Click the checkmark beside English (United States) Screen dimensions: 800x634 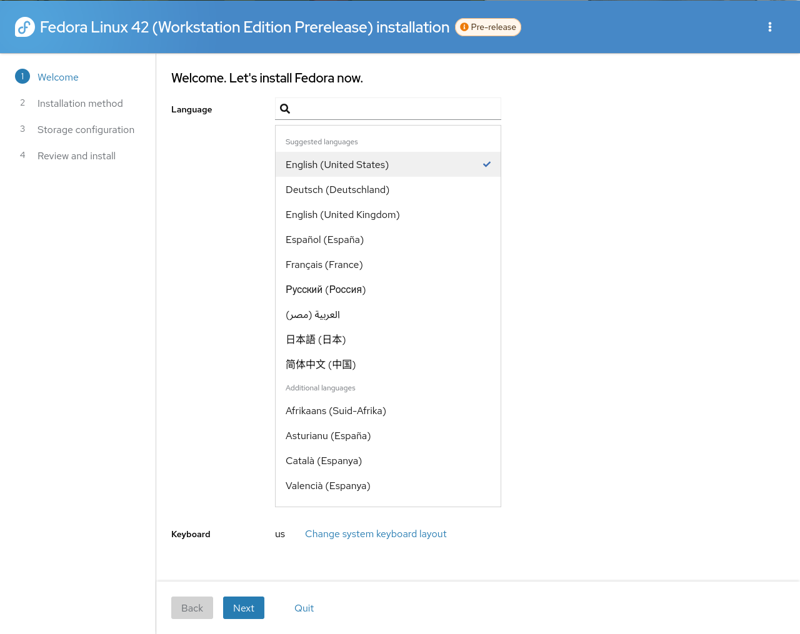click(x=487, y=164)
